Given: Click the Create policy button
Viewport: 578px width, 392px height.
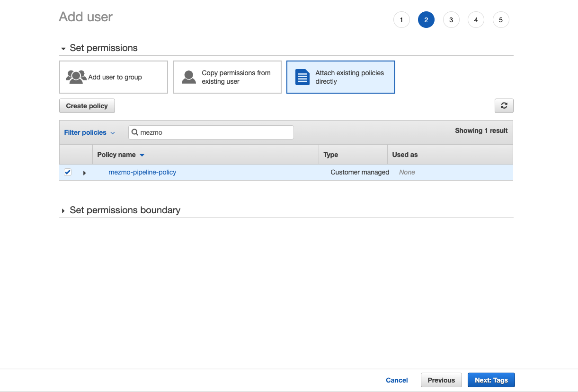Looking at the screenshot, I should pyautogui.click(x=87, y=106).
